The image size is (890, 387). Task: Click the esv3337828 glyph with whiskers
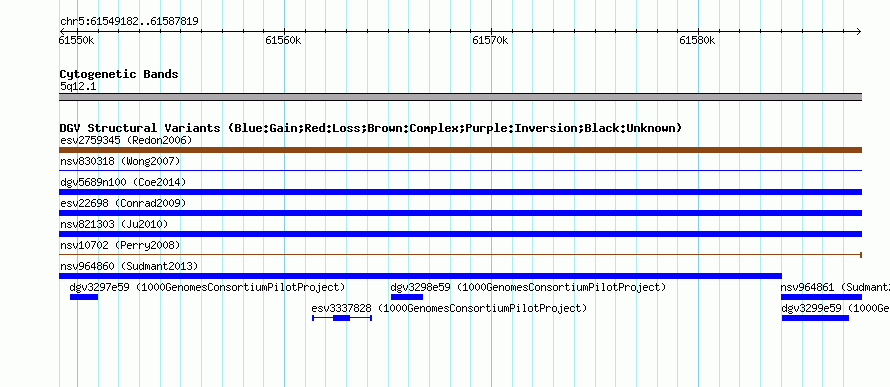(x=342, y=318)
